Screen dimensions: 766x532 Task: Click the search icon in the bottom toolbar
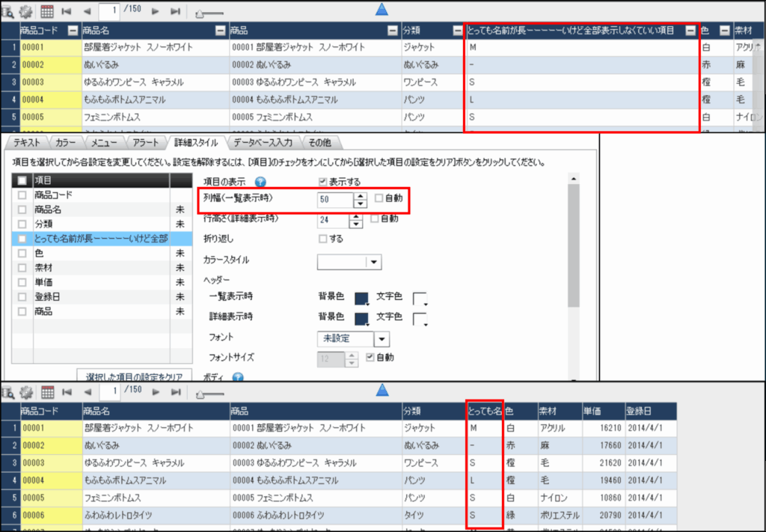[x=10, y=391]
